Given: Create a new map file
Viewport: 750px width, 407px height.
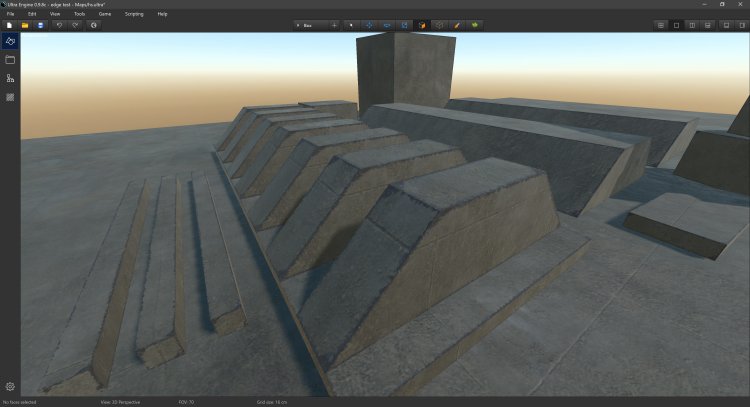Looking at the screenshot, I should coord(9,25).
